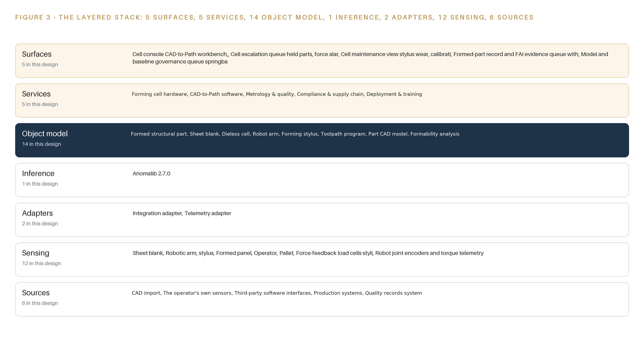The width and height of the screenshot is (644, 339).
Task: Click the Figure 3 layered stack title
Action: click(x=274, y=17)
